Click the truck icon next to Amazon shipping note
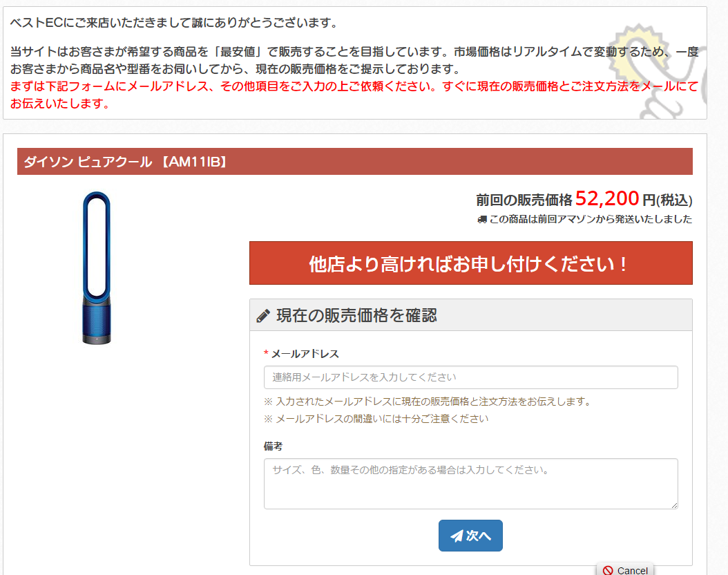This screenshot has height=575, width=728. (x=482, y=219)
